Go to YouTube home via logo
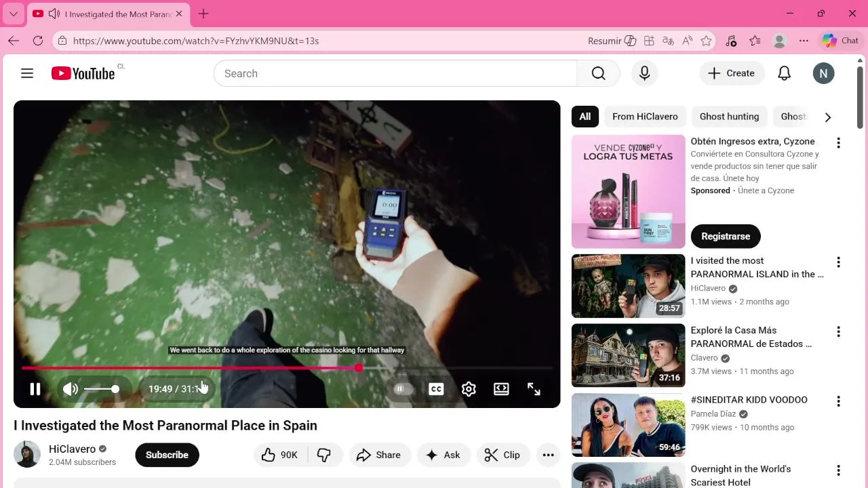The image size is (868, 488). pos(83,73)
